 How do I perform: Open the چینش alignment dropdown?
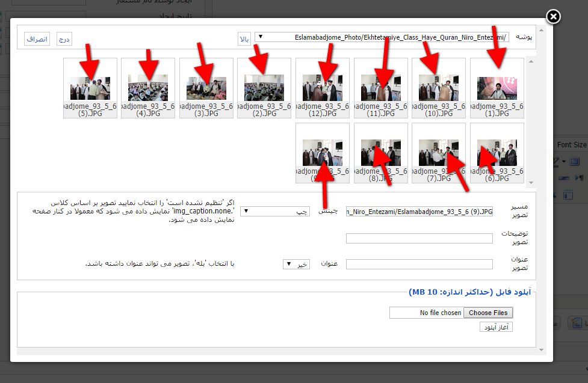tap(275, 212)
